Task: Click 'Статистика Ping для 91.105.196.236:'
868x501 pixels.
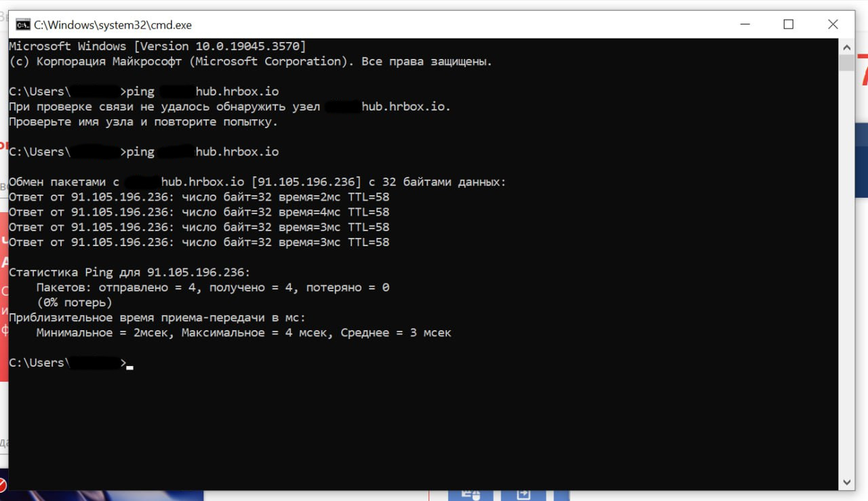Action: click(130, 273)
